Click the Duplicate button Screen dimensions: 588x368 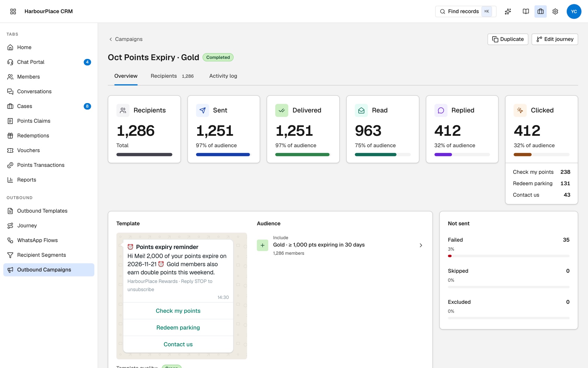508,39
